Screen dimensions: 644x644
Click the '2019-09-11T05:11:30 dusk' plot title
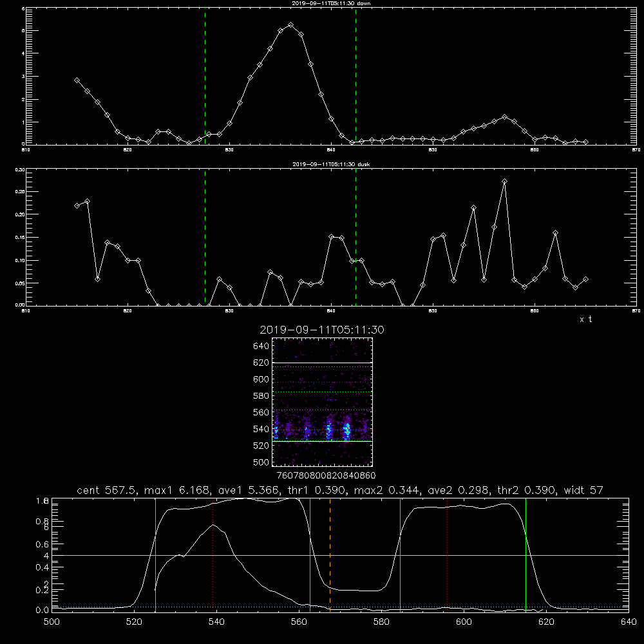[331, 164]
